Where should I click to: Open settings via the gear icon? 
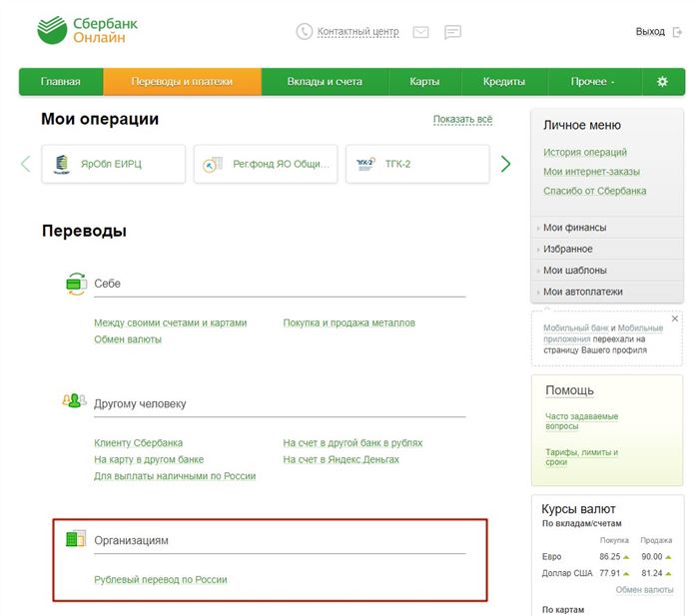point(662,82)
